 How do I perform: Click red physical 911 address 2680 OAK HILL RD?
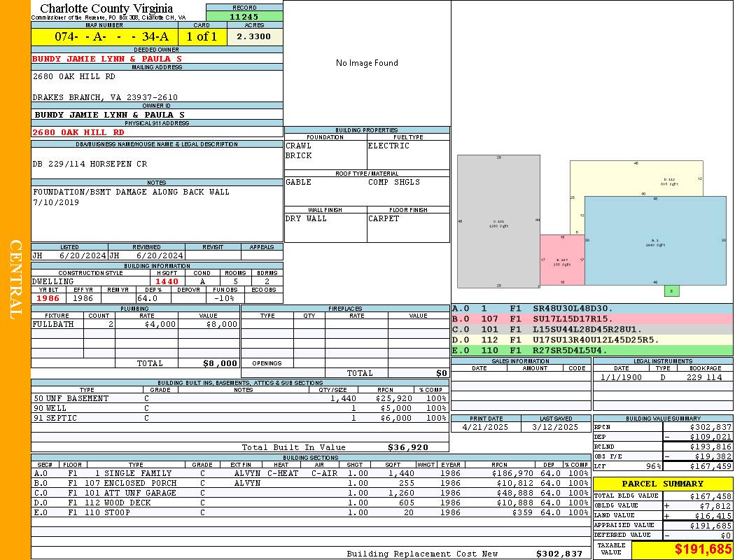click(x=78, y=132)
